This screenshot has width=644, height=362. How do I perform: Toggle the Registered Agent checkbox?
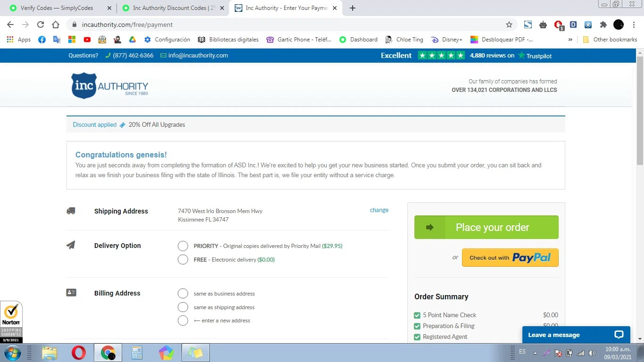pos(417,337)
